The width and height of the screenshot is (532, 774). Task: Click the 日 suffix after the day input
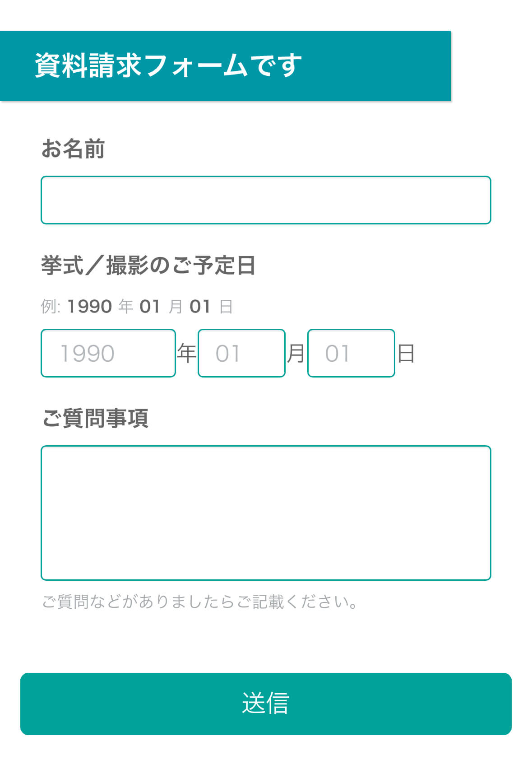406,353
